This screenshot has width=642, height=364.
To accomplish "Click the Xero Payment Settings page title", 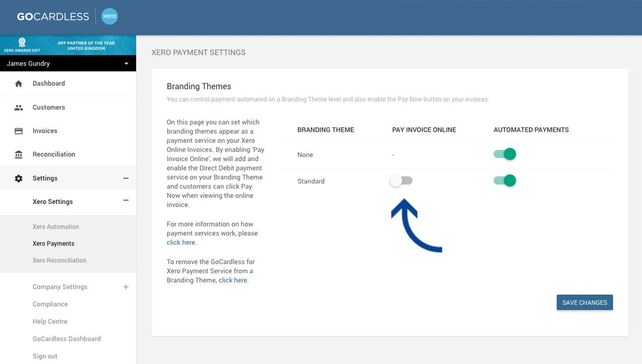I will 199,52.
